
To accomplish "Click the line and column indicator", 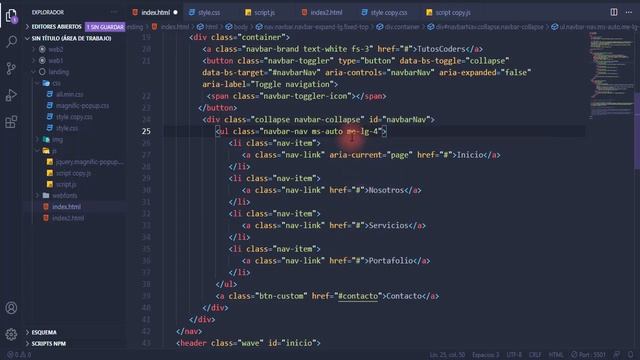I will [x=447, y=355].
